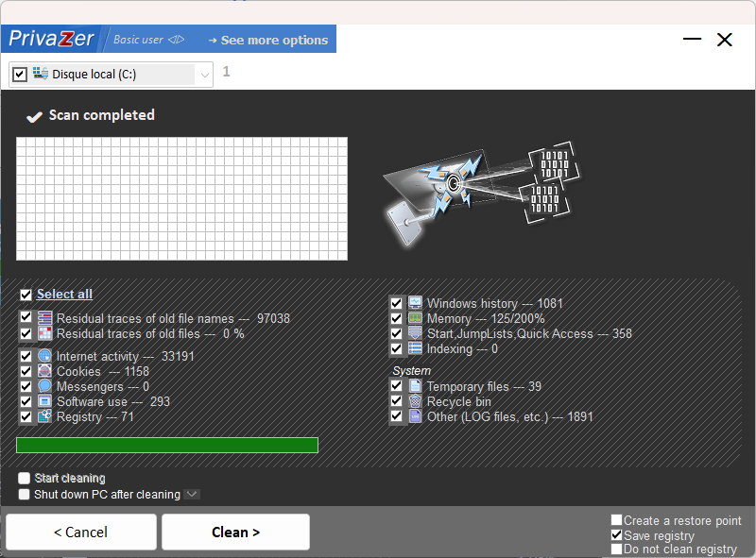Click the scanner camera illustration
756x558 pixels.
pyautogui.click(x=482, y=194)
